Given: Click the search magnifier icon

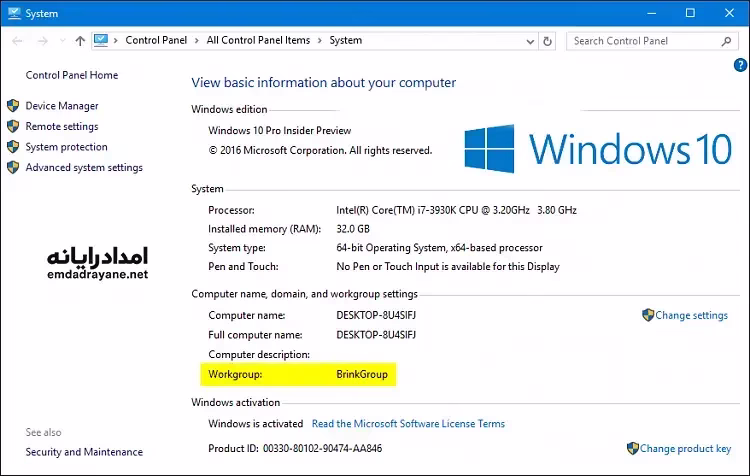Looking at the screenshot, I should click(x=727, y=41).
